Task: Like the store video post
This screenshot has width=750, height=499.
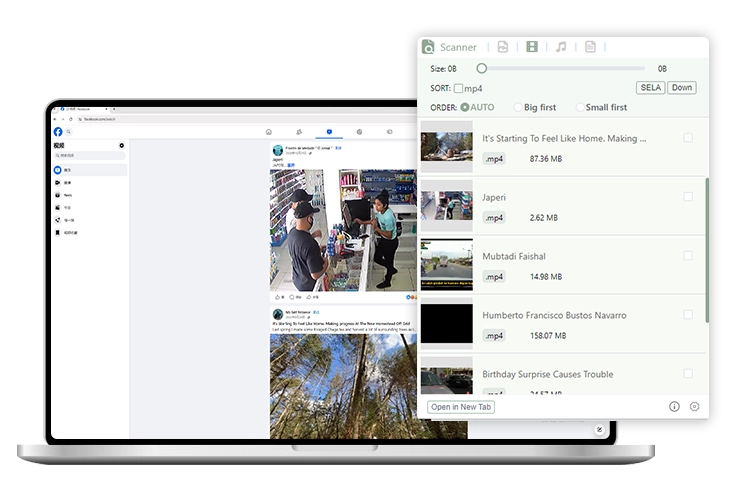Action: (x=279, y=297)
